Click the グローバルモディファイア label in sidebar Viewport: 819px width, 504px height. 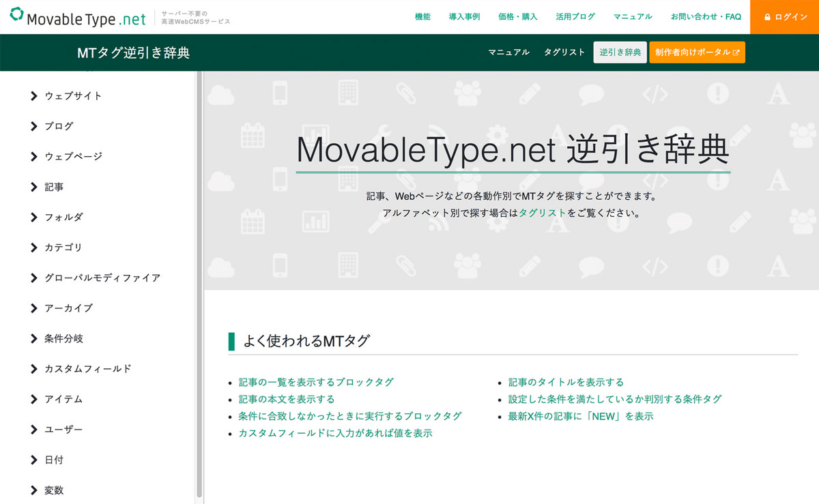point(102,278)
